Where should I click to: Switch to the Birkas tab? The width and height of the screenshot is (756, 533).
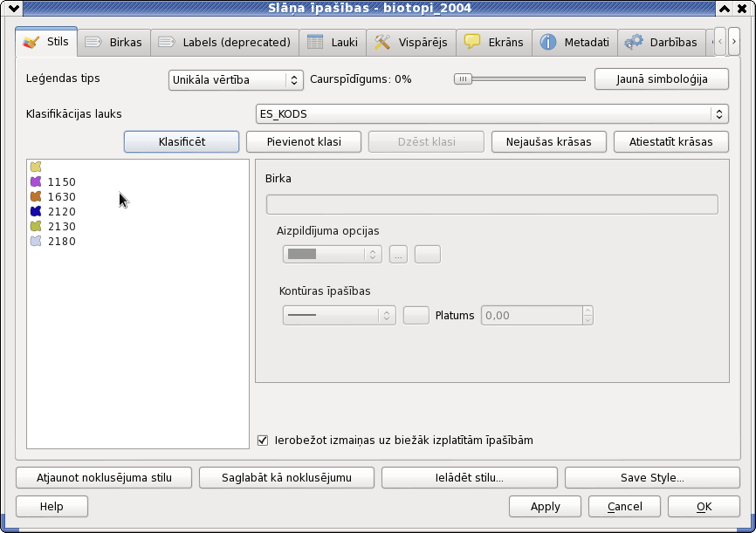click(113, 43)
